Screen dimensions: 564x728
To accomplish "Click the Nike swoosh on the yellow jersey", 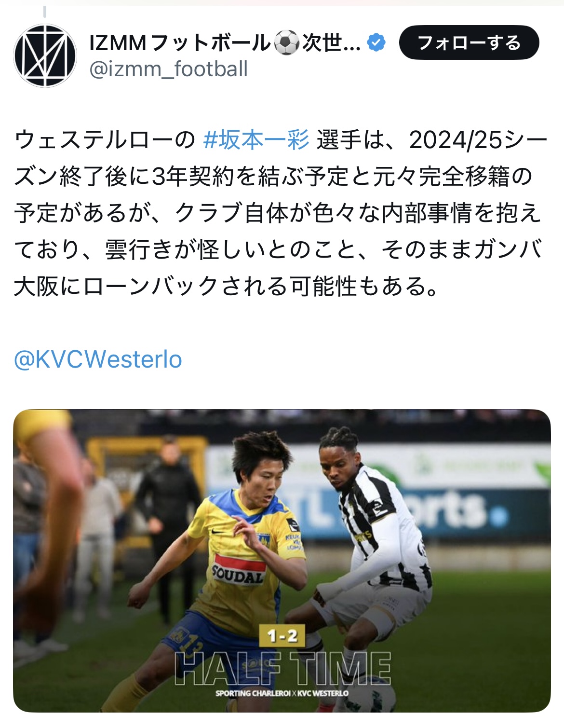I will point(218,532).
